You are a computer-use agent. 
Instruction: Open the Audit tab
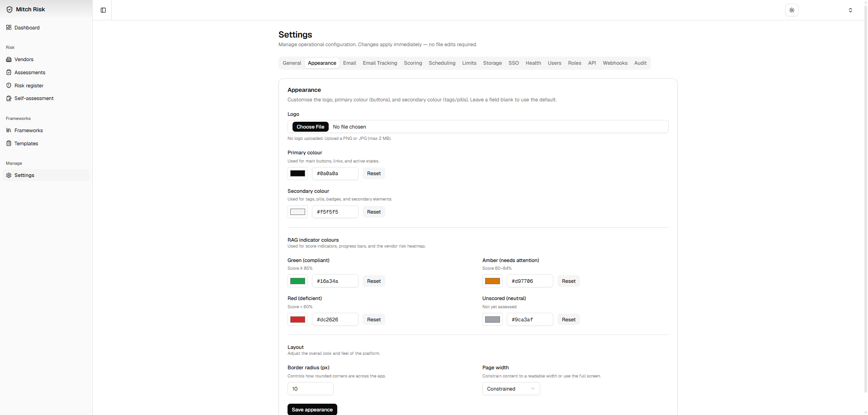coord(640,63)
